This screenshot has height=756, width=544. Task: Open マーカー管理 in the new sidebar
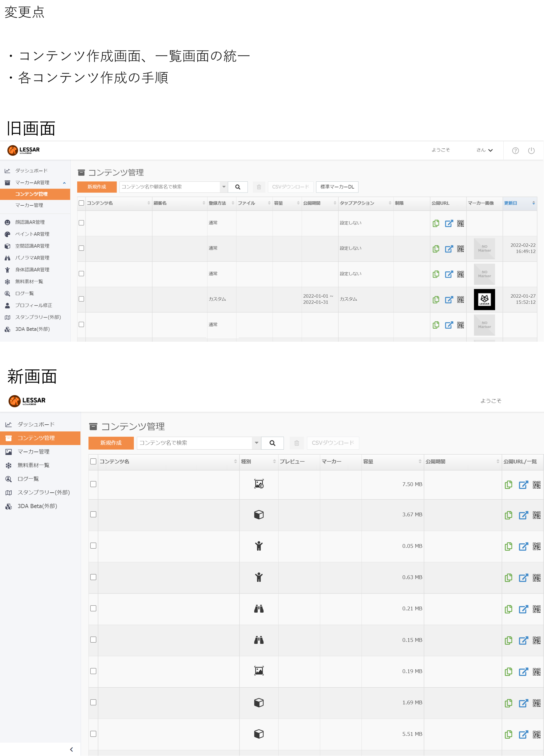pyautogui.click(x=33, y=452)
